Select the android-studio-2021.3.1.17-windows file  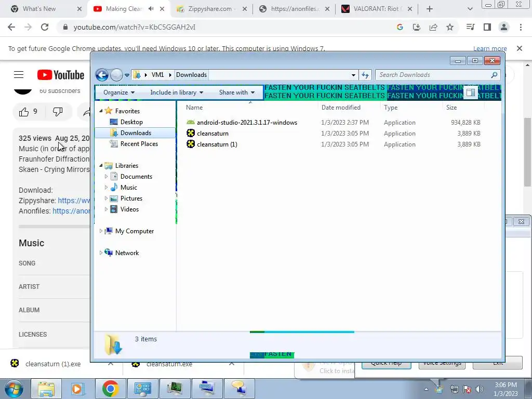pyautogui.click(x=247, y=123)
